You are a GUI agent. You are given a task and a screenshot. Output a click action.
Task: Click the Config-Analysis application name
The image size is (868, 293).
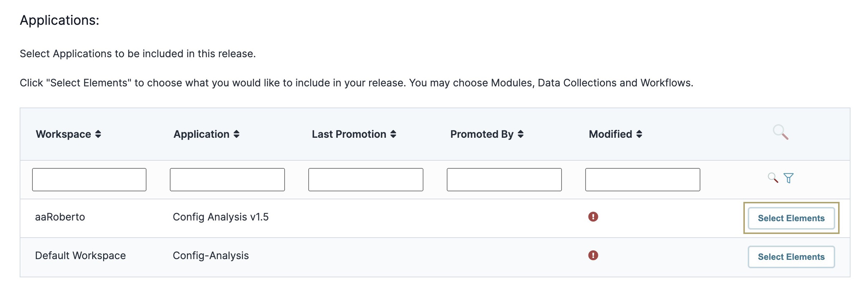211,255
